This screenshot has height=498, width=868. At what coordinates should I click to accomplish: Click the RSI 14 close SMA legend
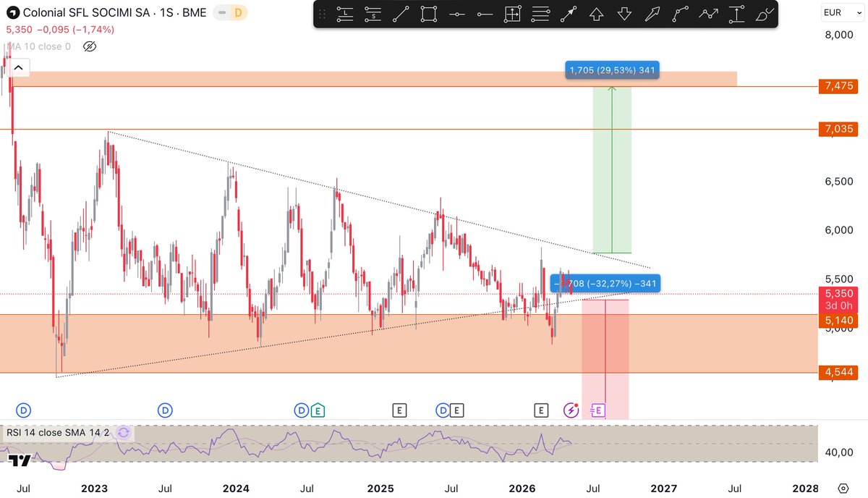coord(59,432)
